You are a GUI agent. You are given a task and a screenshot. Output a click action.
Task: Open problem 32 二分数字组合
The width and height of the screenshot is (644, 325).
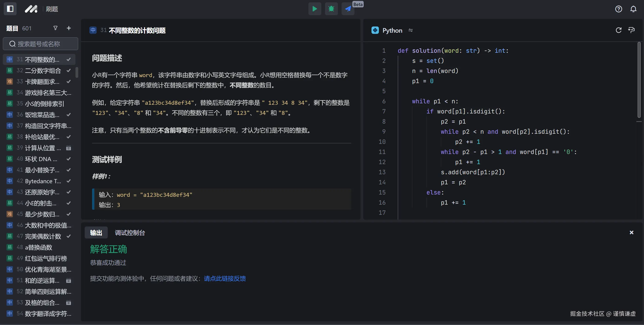click(43, 70)
